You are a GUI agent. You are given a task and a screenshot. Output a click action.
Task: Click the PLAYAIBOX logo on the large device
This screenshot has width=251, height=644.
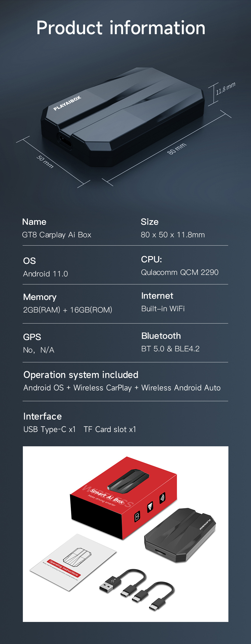(x=67, y=103)
